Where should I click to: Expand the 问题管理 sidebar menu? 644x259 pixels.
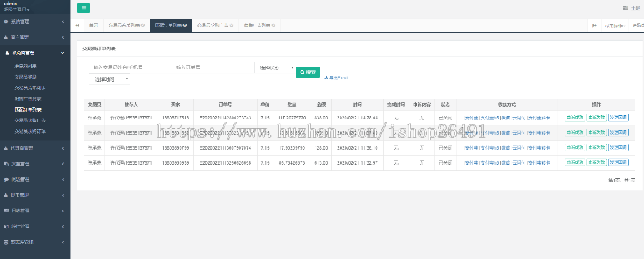(35, 180)
